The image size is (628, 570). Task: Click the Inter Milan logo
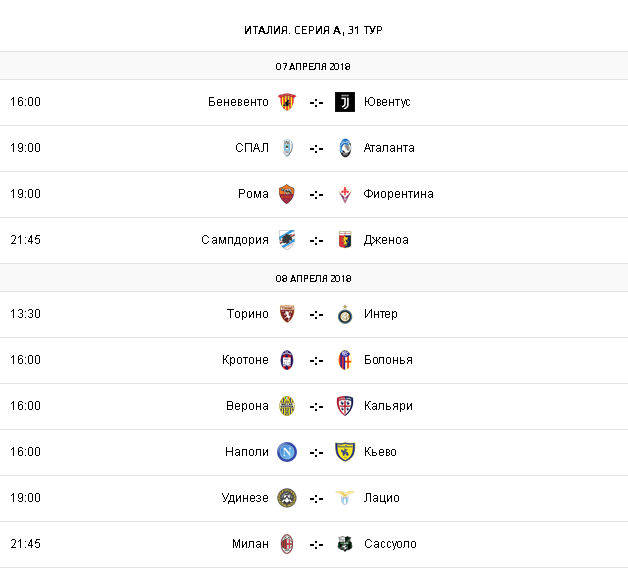click(345, 314)
